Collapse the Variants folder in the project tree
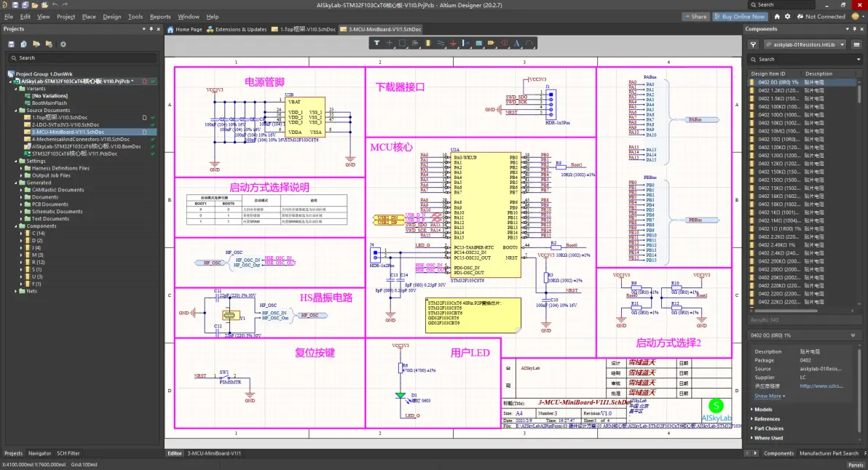 tap(16, 89)
